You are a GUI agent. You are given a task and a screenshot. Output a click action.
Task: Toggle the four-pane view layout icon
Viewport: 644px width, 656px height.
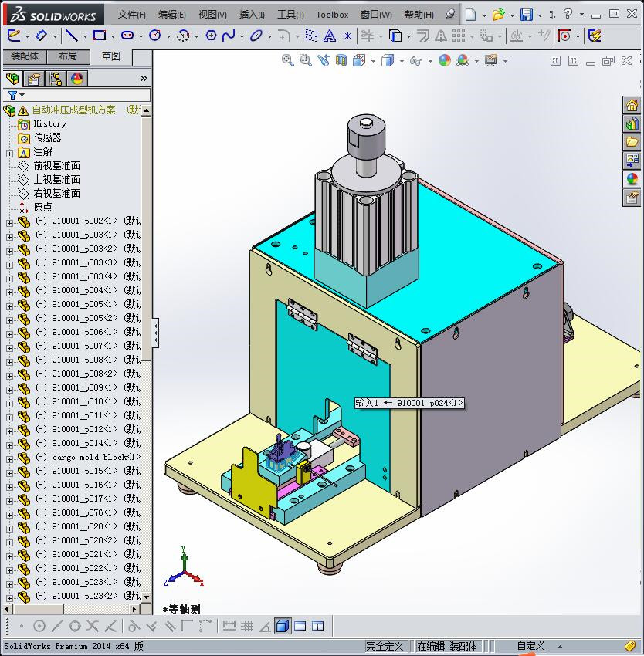(318, 627)
